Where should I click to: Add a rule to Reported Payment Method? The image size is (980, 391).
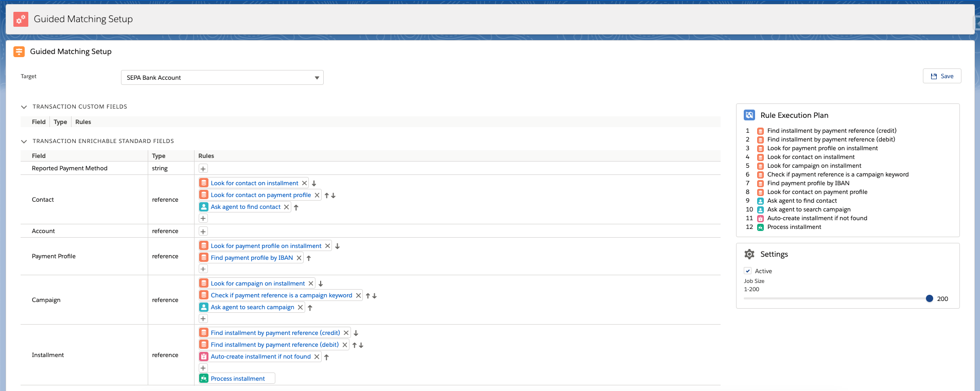click(203, 169)
